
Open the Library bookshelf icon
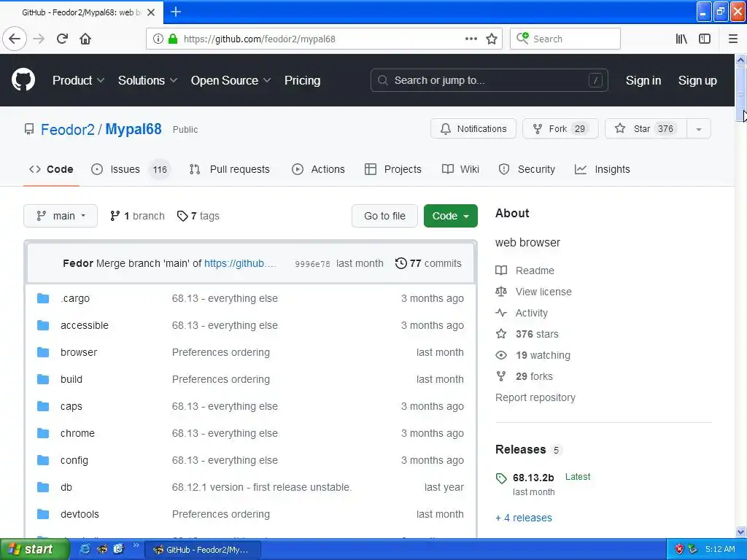point(681,39)
